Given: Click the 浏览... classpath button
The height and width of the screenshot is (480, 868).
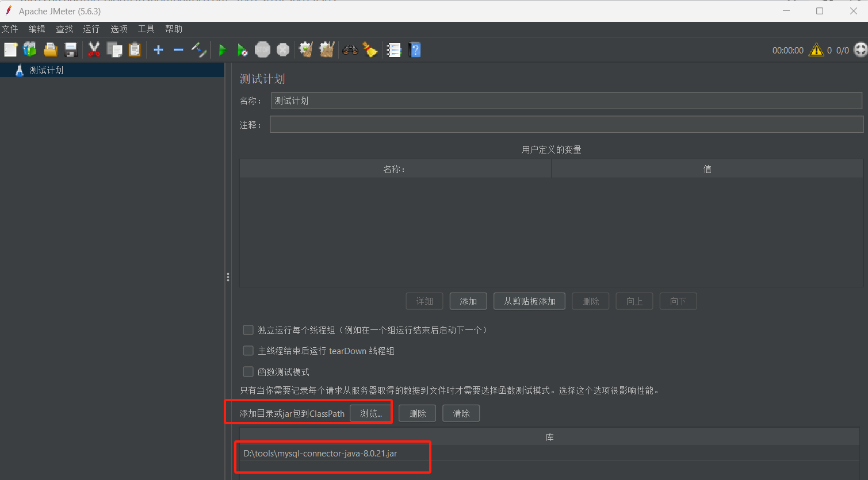Looking at the screenshot, I should [370, 413].
